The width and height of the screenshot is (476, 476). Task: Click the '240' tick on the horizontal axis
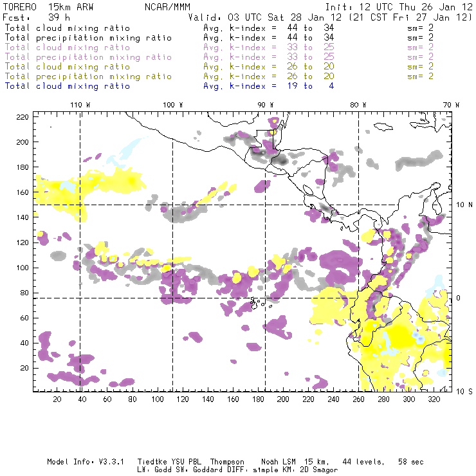[x=333, y=399]
